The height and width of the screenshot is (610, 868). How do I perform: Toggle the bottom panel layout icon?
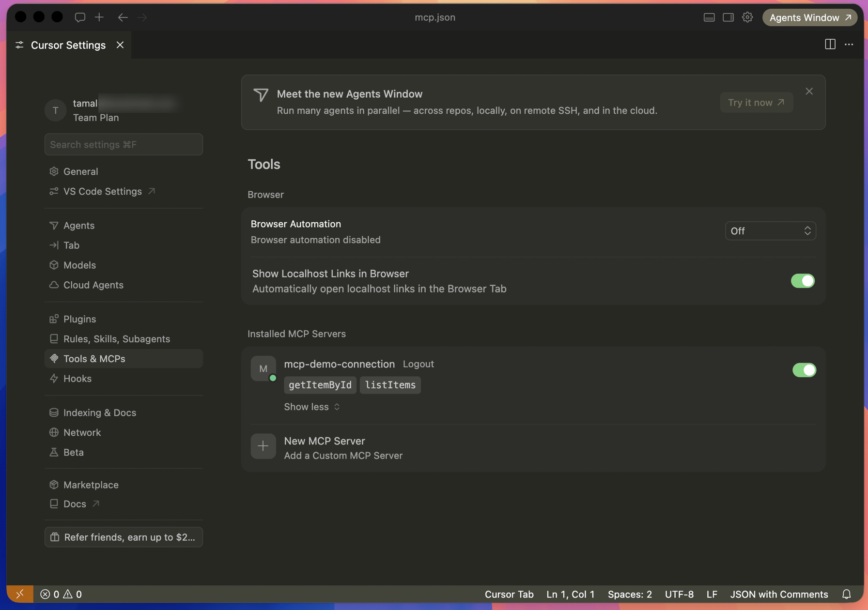(x=709, y=17)
